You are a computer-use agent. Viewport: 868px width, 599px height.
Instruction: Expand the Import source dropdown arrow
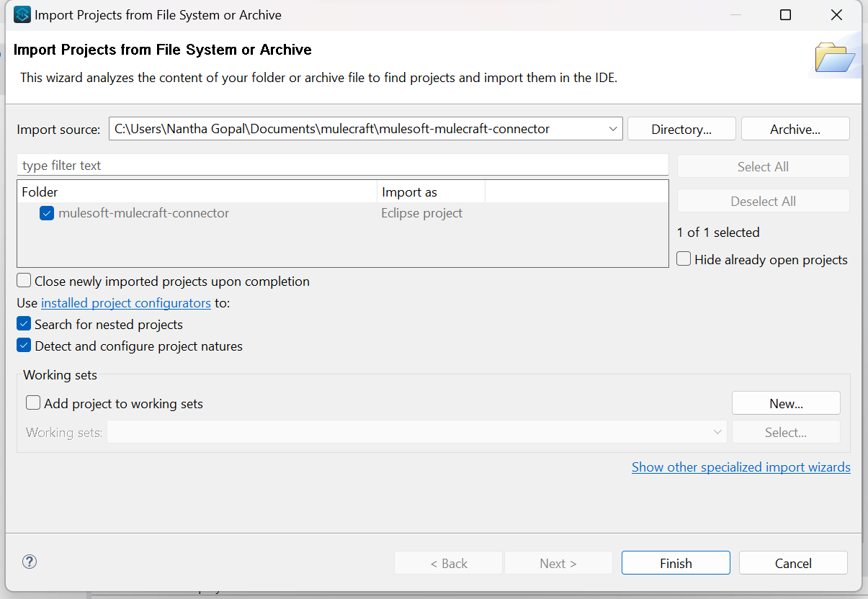pos(613,130)
